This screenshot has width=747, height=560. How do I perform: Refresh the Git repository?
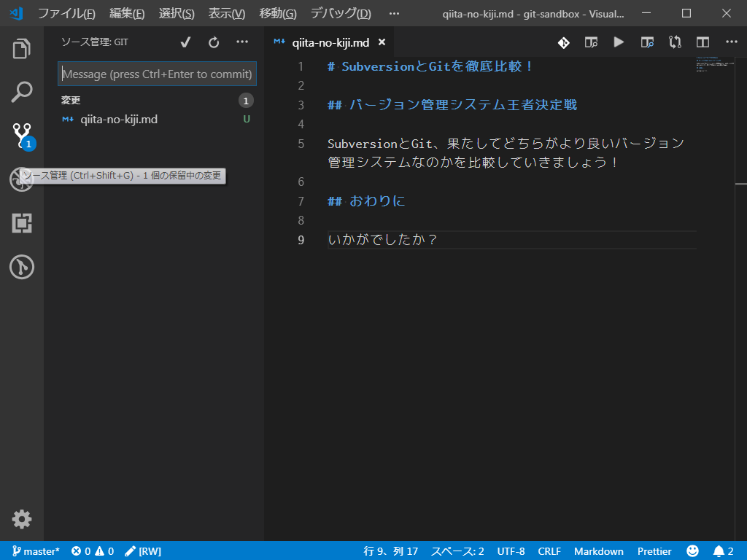tap(213, 42)
